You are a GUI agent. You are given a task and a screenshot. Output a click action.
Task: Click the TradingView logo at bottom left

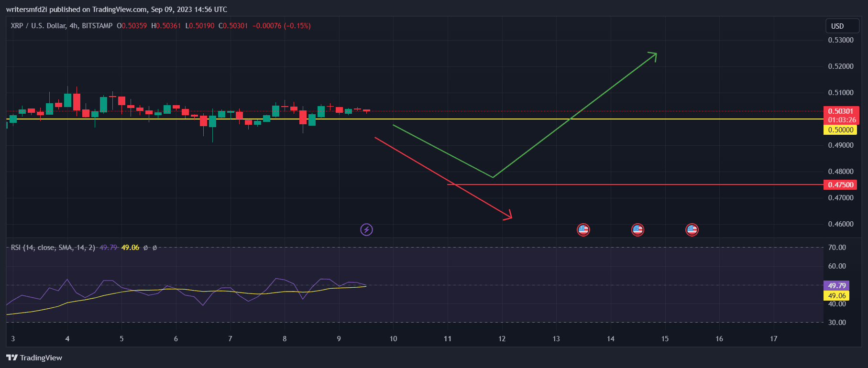point(34,357)
